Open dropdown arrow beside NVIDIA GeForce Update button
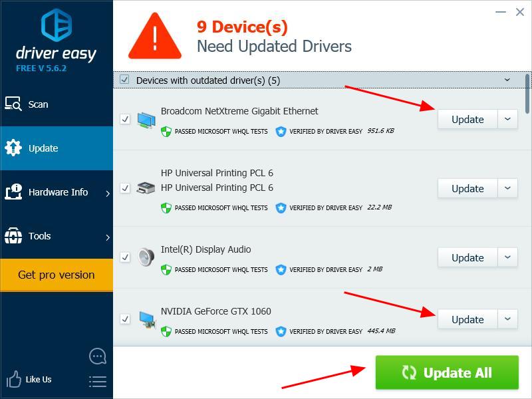The width and height of the screenshot is (532, 399). point(507,319)
